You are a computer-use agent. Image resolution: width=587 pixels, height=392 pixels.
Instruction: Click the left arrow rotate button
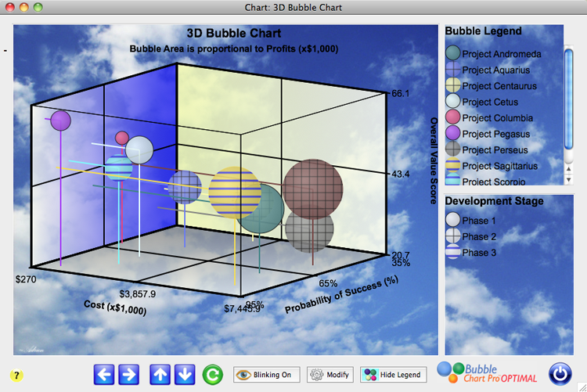tap(104, 375)
